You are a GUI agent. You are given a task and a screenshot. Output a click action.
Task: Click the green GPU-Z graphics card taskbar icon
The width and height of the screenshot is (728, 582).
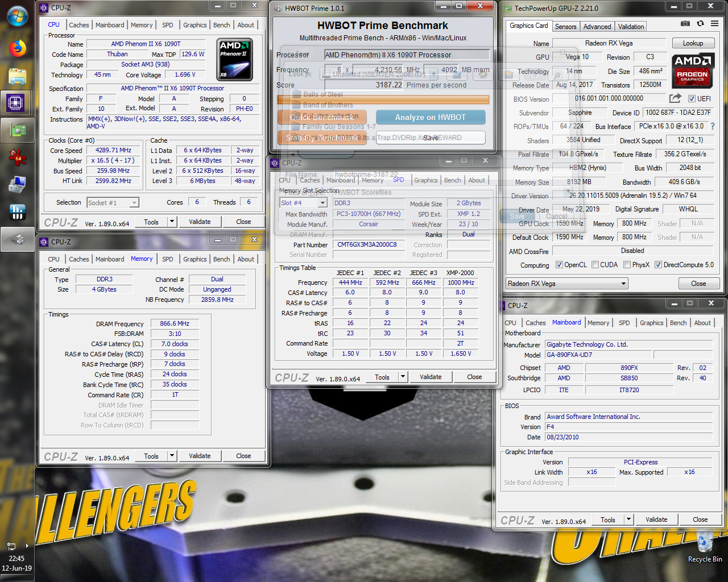pyautogui.click(x=18, y=130)
